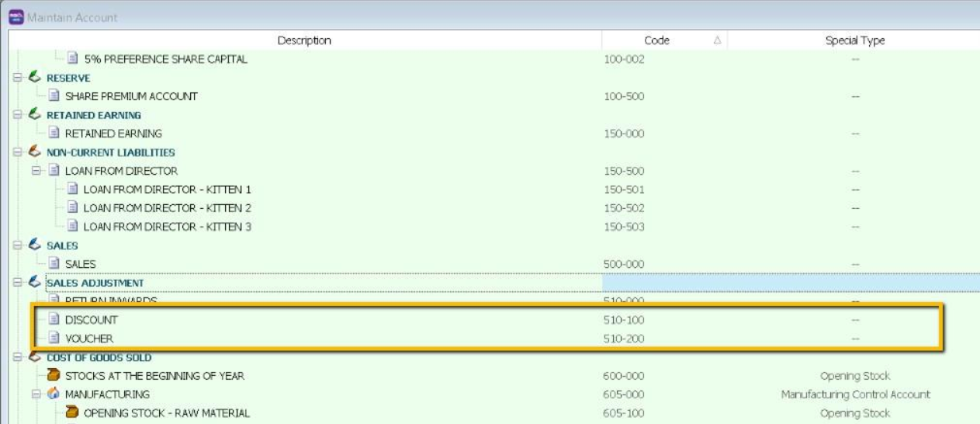Image resolution: width=980 pixels, height=424 pixels.
Task: Select the 5% PREFERENCE SHARE CAPITAL account
Action: point(165,59)
